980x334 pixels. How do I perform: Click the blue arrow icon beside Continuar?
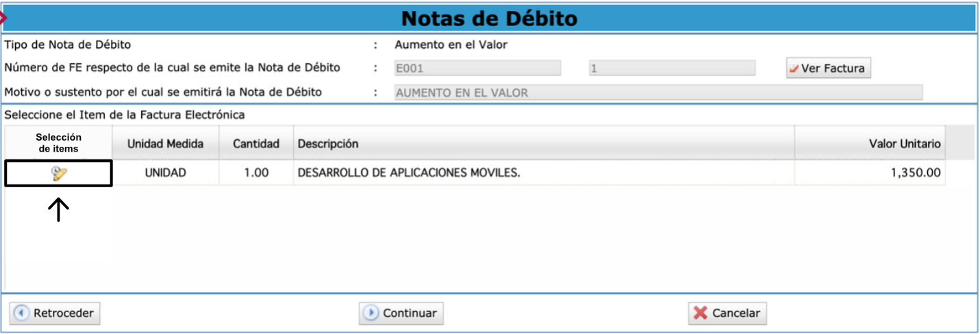(x=371, y=313)
